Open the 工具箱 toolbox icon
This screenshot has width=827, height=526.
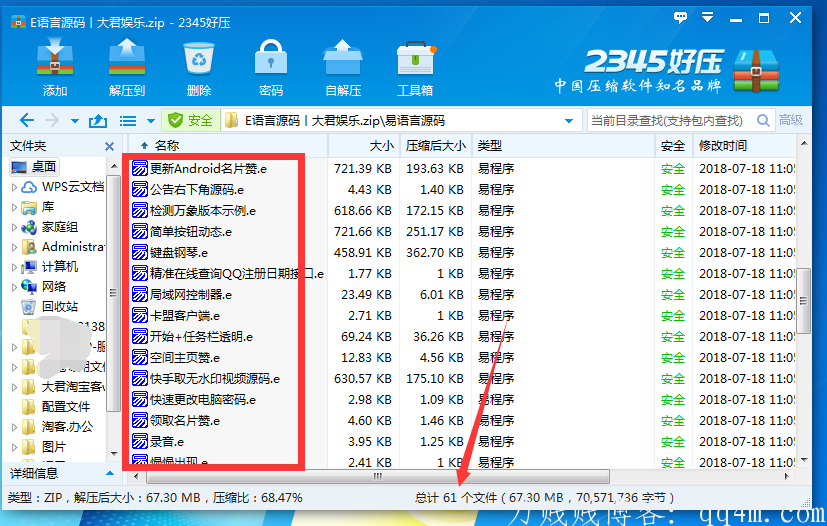coord(415,58)
